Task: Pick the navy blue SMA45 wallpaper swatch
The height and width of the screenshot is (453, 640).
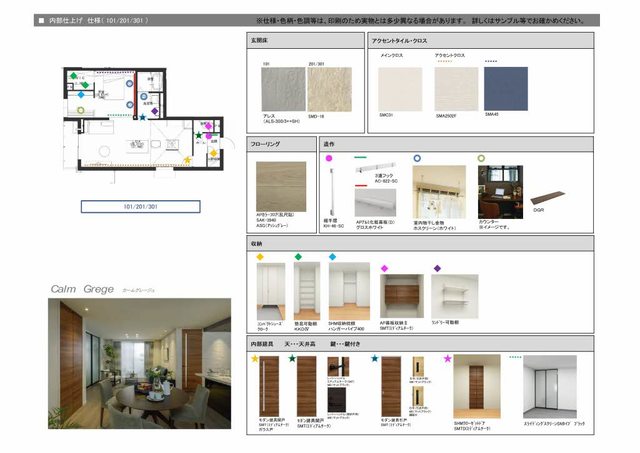Action: coord(505,88)
